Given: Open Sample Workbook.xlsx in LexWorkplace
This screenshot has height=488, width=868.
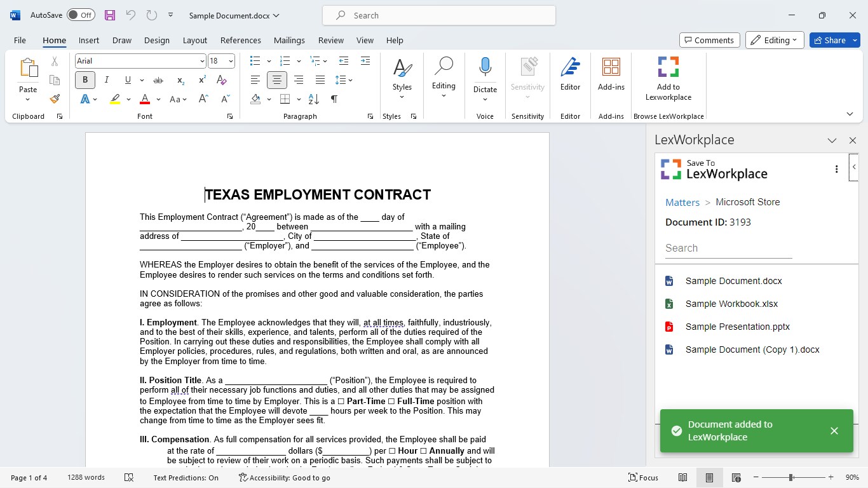Looking at the screenshot, I should 731,304.
